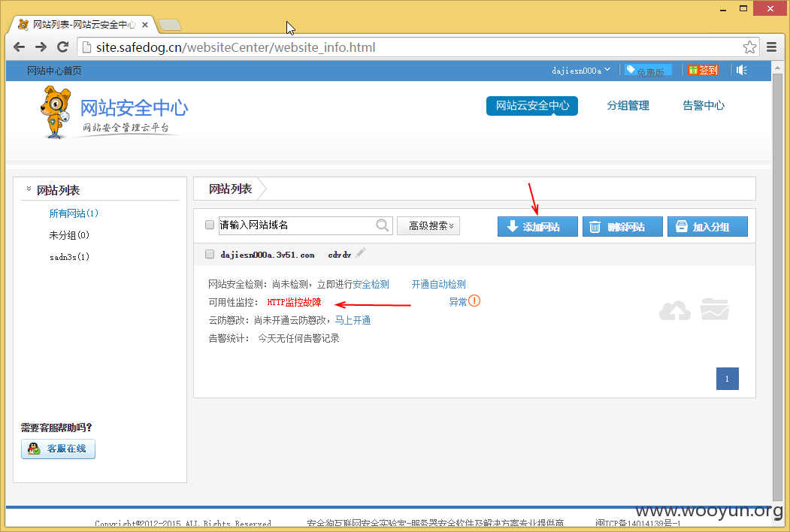The height and width of the screenshot is (532, 790).
Task: Go to page 1 in the pagination
Action: pyautogui.click(x=728, y=379)
